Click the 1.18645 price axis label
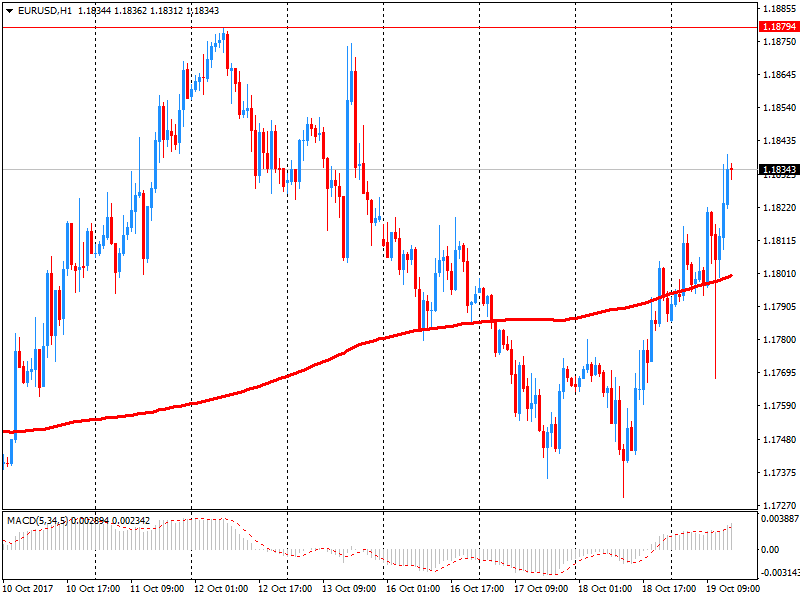800x600 pixels. tap(780, 75)
